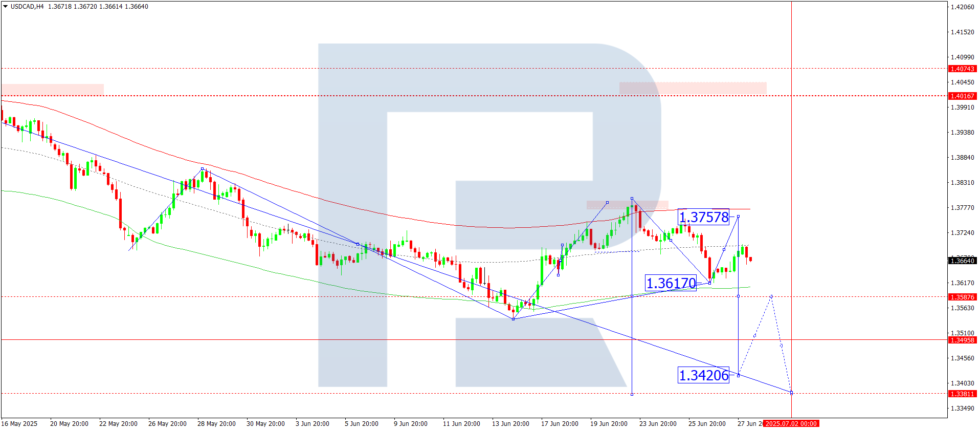Image resolution: width=980 pixels, height=430 pixels.
Task: Select the small pink zone near 1.37770
Action: coord(627,205)
